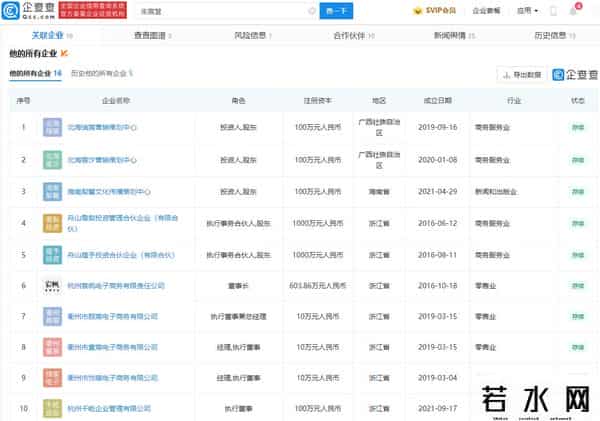The width and height of the screenshot is (600, 421).
Task: Expand the 应用 dropdown in the header
Action: [527, 11]
